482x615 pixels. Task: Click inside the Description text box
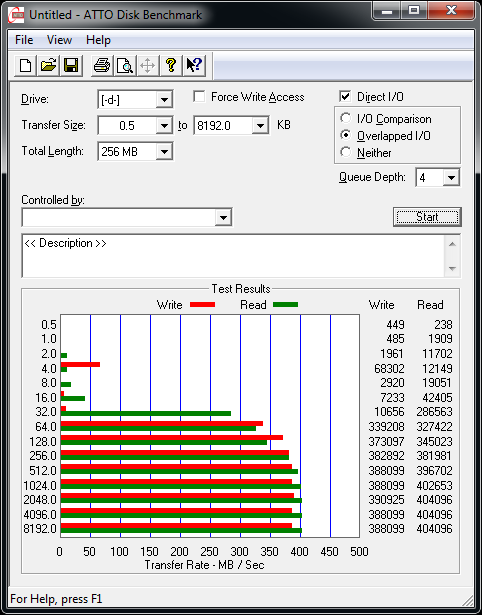(x=234, y=256)
